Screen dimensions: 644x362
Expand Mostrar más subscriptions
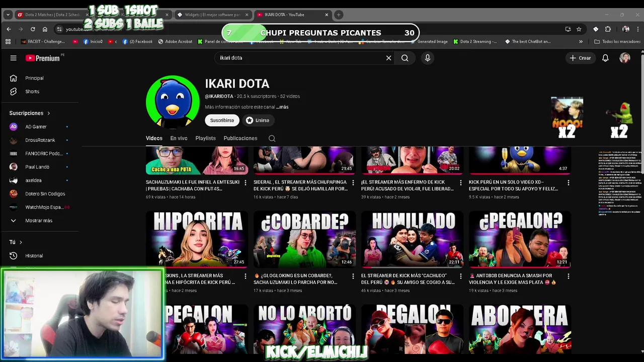tap(38, 221)
